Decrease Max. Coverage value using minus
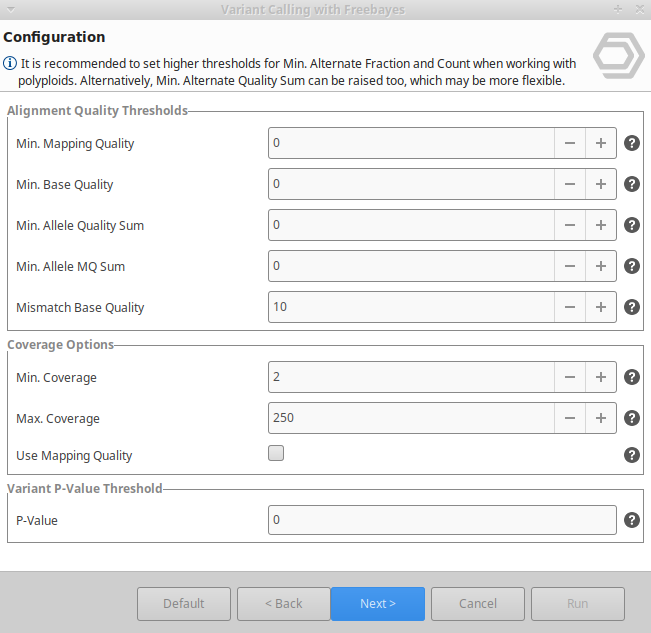Screen dimensions: 651x633 [x=570, y=418]
